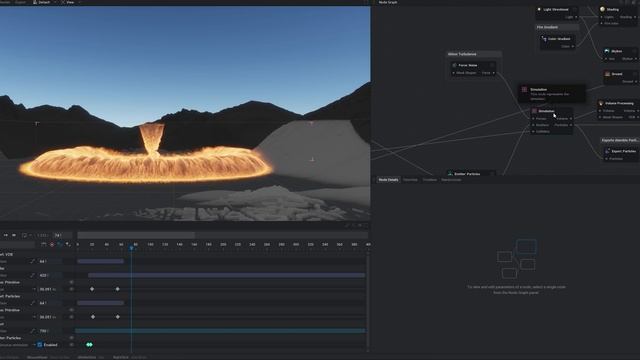
Task: Click the timeline range bar above frame ruler
Action: pyautogui.click(x=136, y=235)
